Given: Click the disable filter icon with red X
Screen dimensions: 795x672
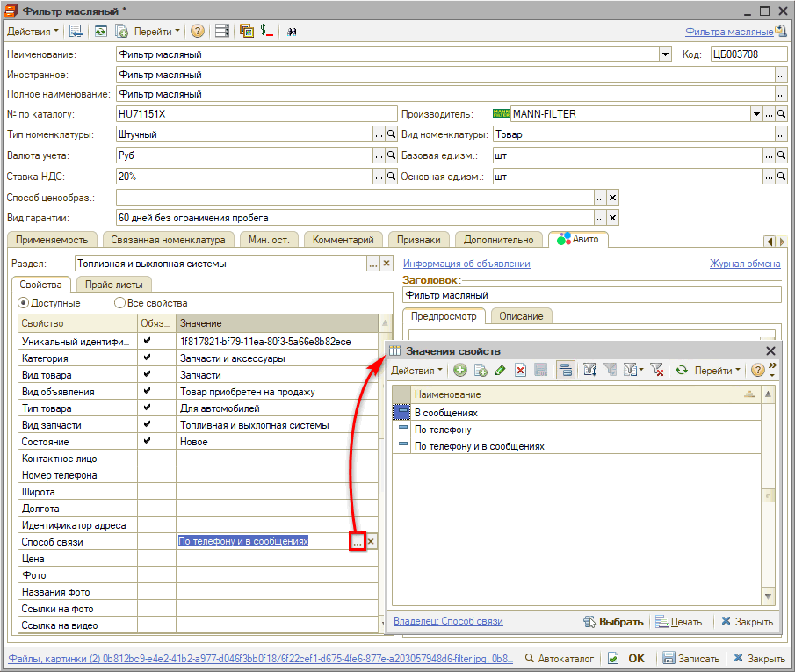Looking at the screenshot, I should click(656, 371).
